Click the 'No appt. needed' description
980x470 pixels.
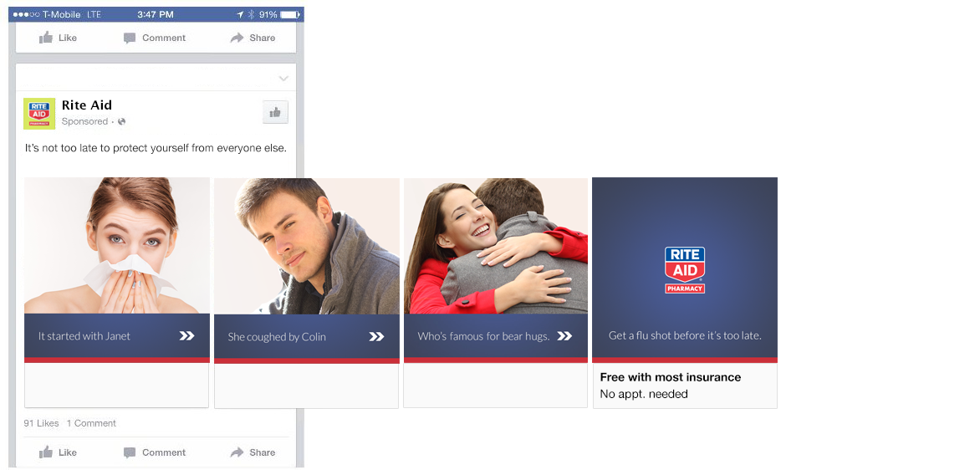[644, 395]
